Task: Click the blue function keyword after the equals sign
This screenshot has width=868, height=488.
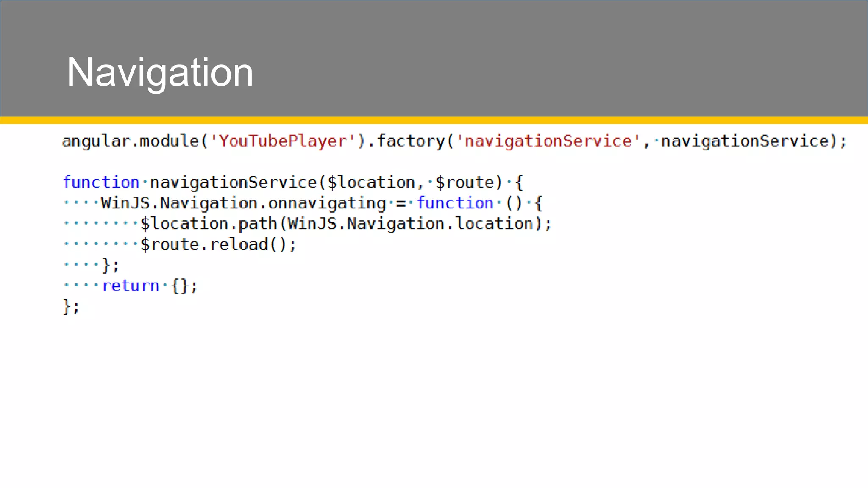Action: (455, 203)
